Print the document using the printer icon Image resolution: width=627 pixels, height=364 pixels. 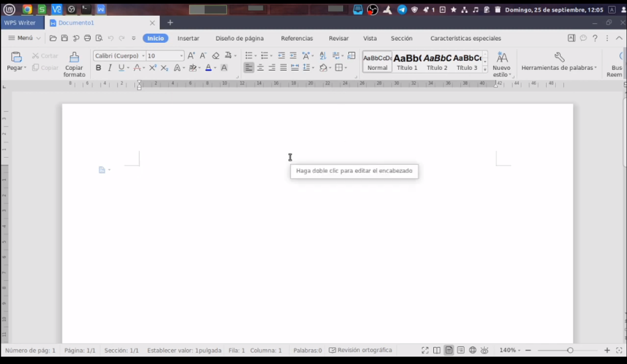pyautogui.click(x=87, y=39)
